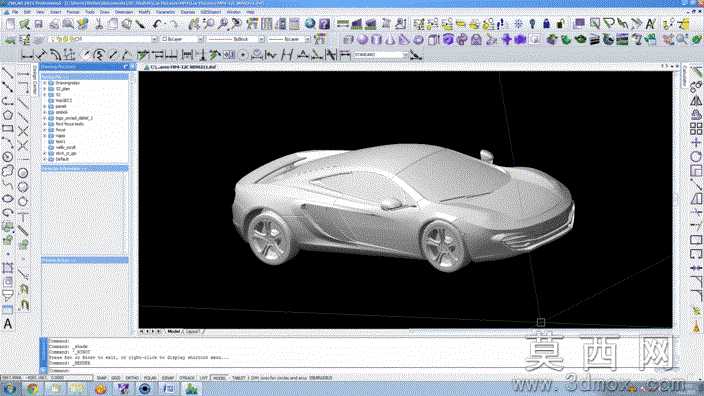This screenshot has height=396, width=704.
Task: Toggle ESNAP in the status bar
Action: 168,378
